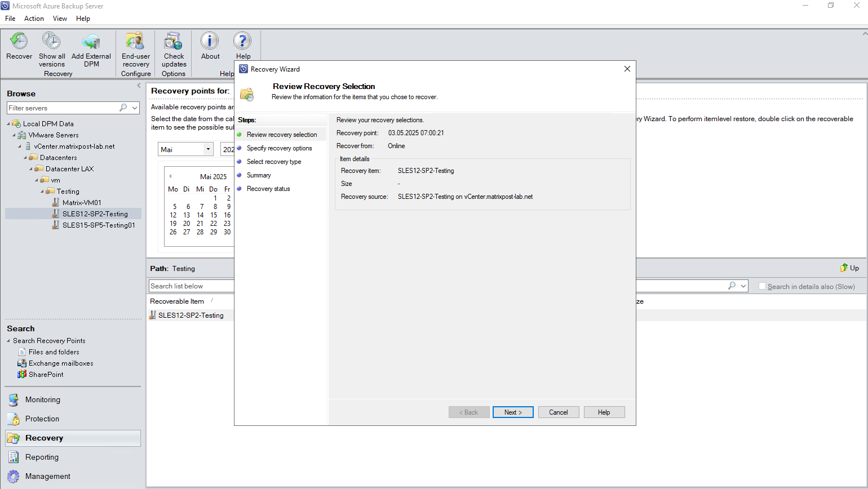Toggle Search in details also checkbox
Image resolution: width=868 pixels, height=489 pixels.
click(x=762, y=286)
